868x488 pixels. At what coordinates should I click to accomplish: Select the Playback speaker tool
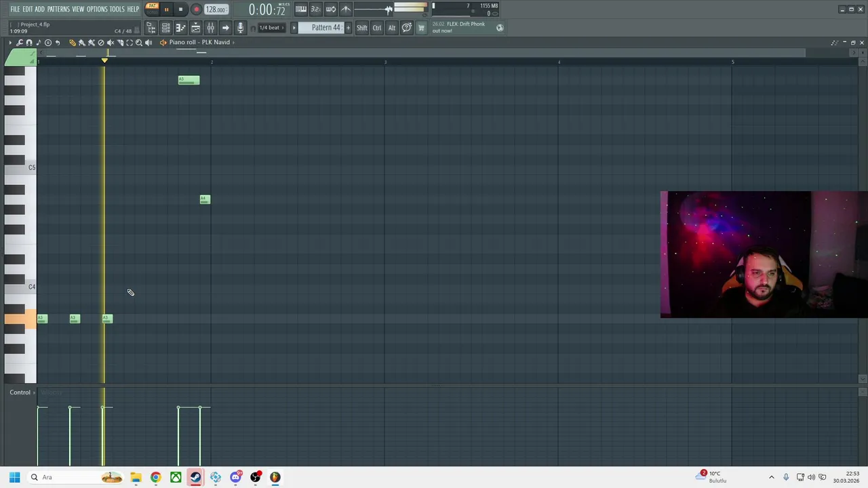pos(149,43)
